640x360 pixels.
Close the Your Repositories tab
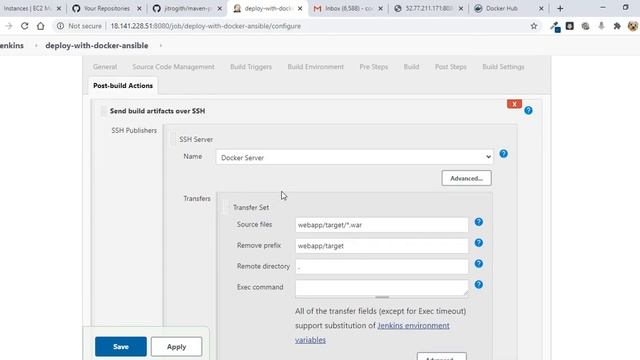coord(139,8)
